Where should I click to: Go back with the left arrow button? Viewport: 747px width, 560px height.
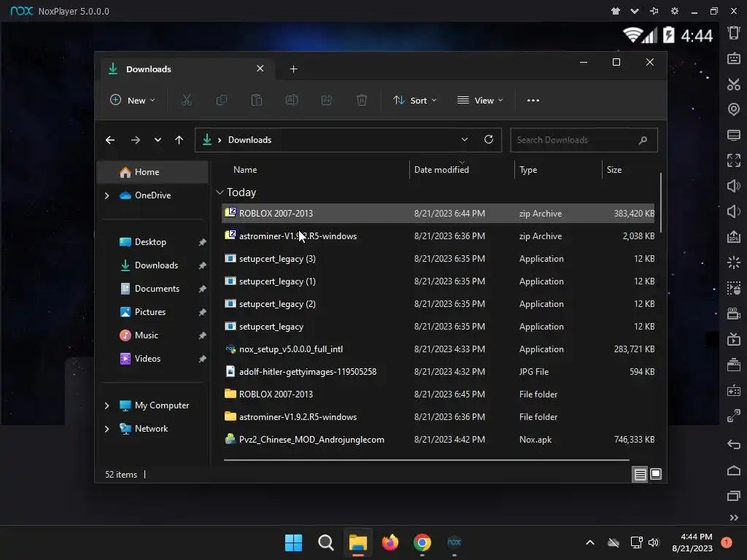[x=110, y=140]
